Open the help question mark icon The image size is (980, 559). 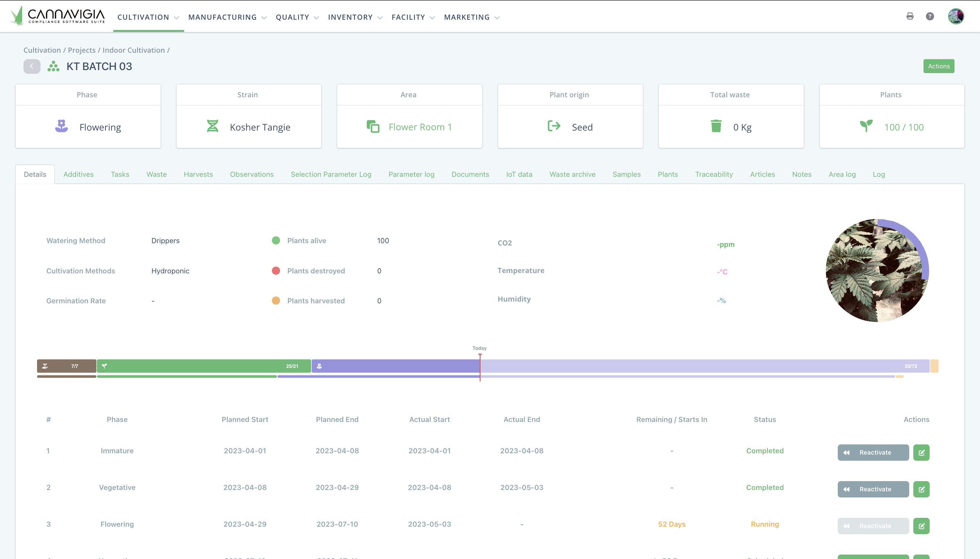pyautogui.click(x=930, y=16)
